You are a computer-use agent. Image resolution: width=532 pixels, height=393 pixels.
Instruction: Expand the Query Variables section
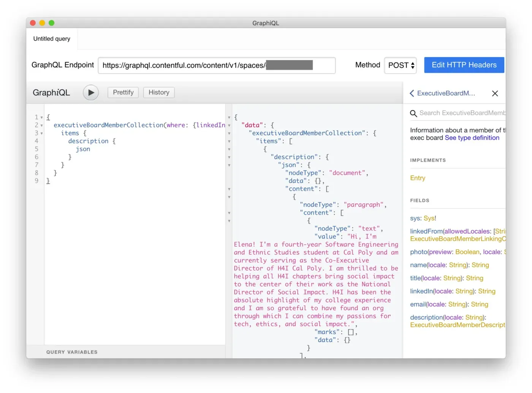72,352
